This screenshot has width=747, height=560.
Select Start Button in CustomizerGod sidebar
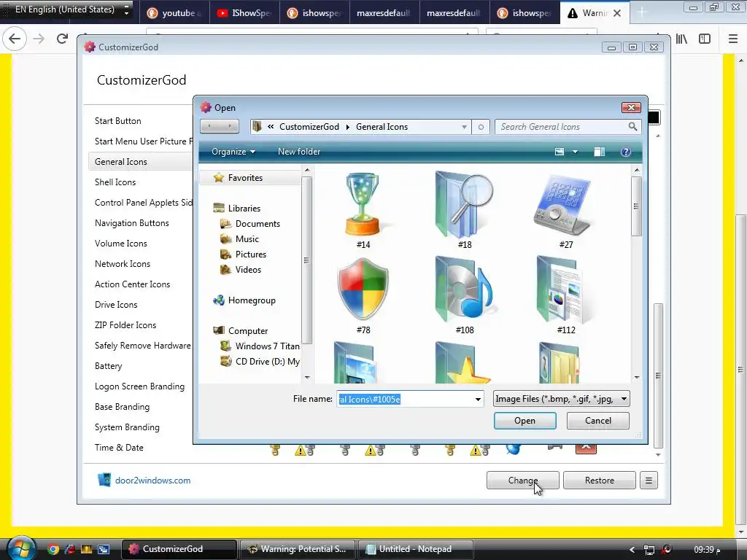(x=117, y=121)
